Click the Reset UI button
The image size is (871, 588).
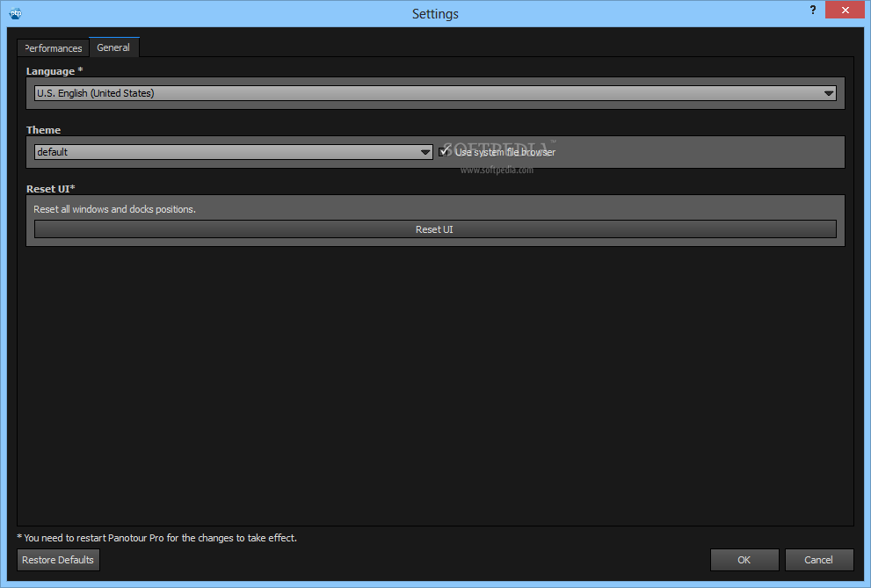435,229
